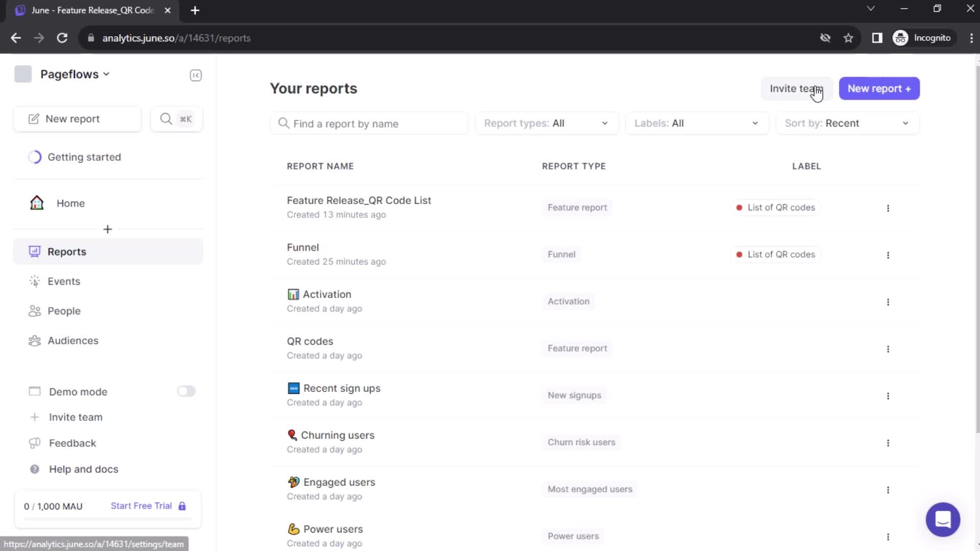Image resolution: width=980 pixels, height=551 pixels.
Task: Open options menu for Power users
Action: point(888,537)
